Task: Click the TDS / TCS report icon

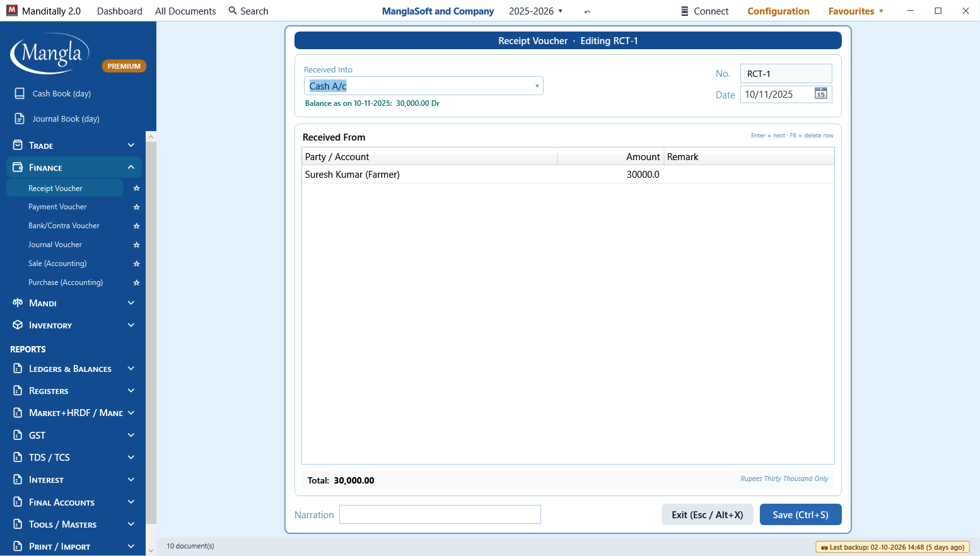Action: [18, 457]
